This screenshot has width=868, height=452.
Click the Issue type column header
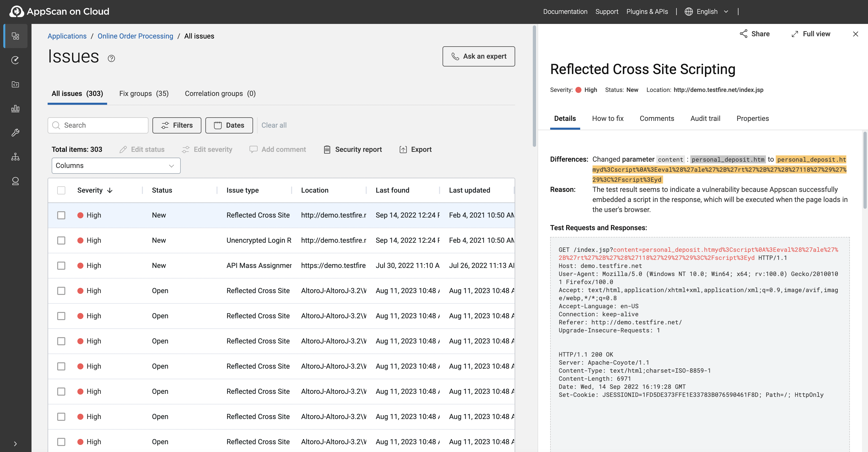click(x=242, y=190)
